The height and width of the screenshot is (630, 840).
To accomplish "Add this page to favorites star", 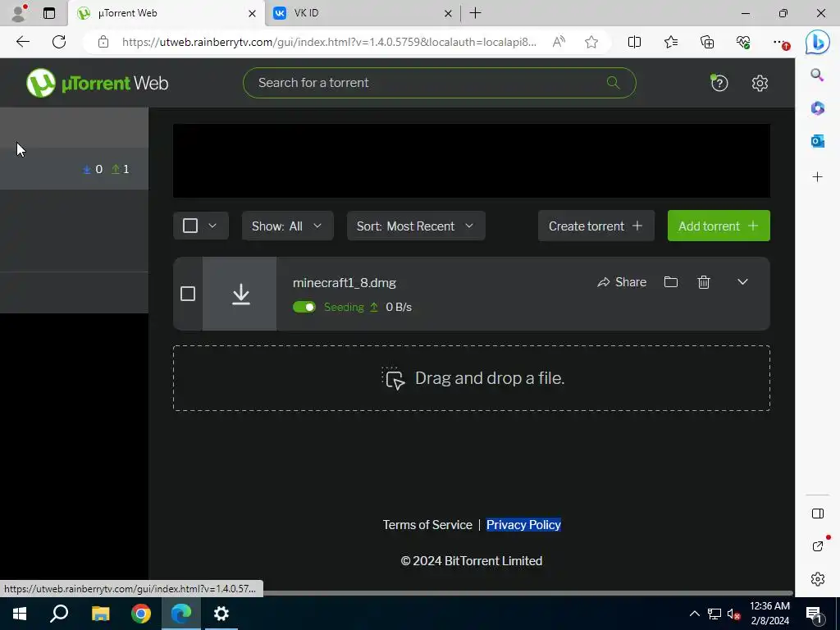I will (x=591, y=42).
